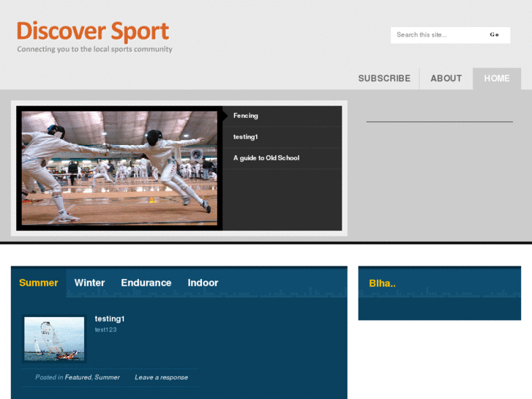Image resolution: width=532 pixels, height=399 pixels.
Task: Click the test123 post excerpt
Action: 105,329
